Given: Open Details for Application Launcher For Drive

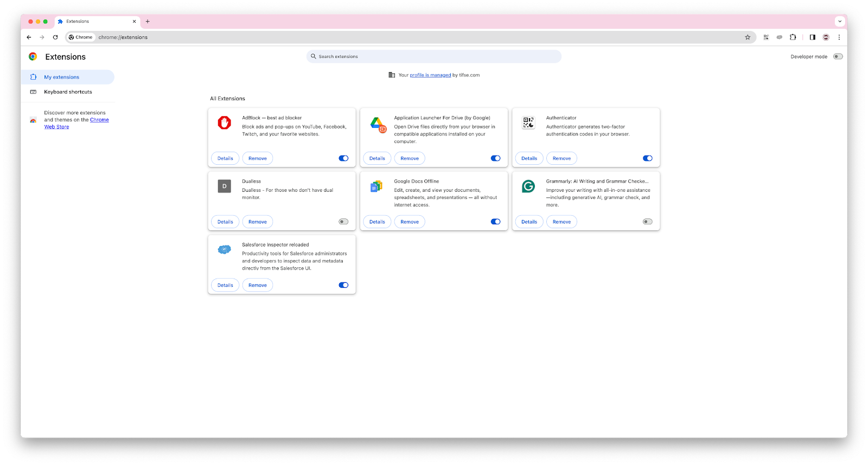Looking at the screenshot, I should click(377, 158).
